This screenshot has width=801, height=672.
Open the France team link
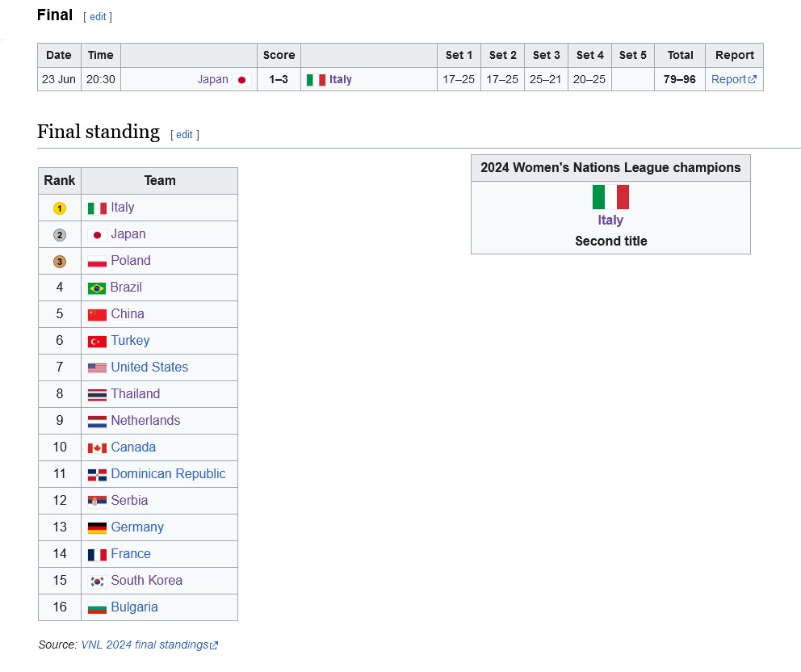point(131,553)
